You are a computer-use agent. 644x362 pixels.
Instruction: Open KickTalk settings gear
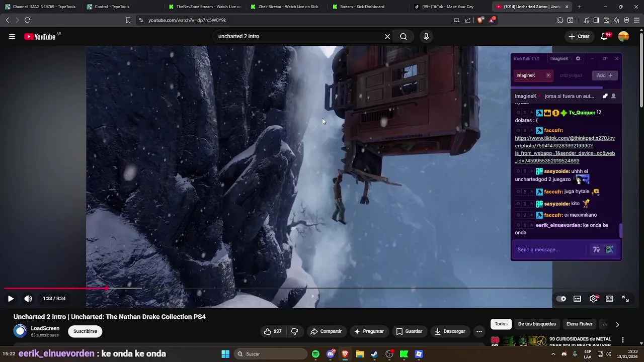click(578, 59)
